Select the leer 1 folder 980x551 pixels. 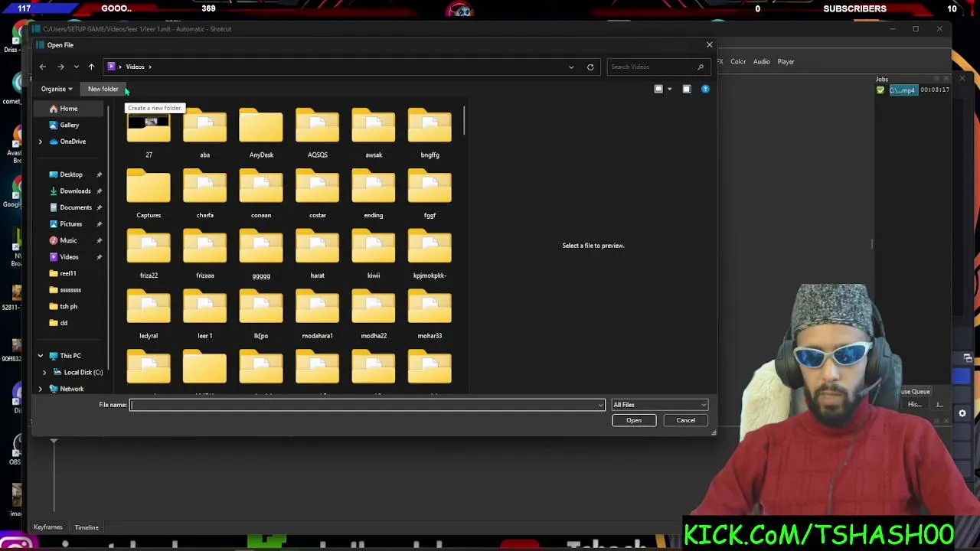pos(204,315)
